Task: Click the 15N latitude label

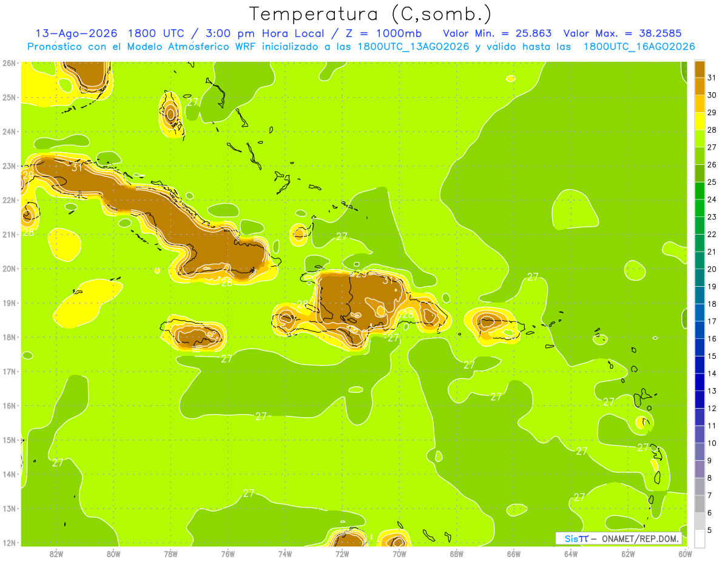Action: 8,440
